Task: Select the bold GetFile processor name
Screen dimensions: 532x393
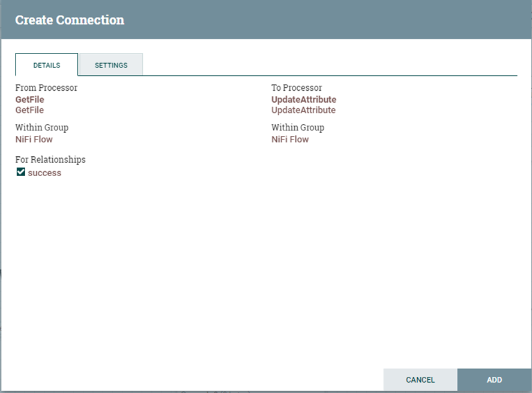Action: tap(30, 100)
